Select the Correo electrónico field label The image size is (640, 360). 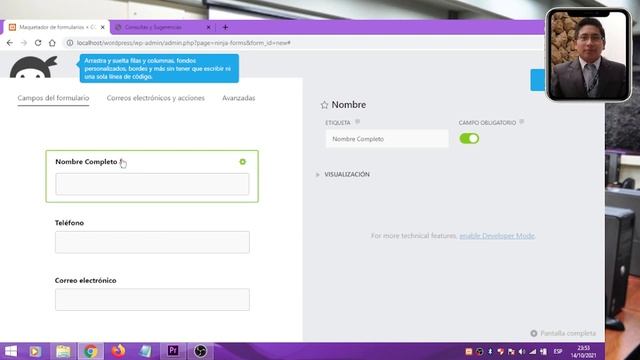click(86, 280)
